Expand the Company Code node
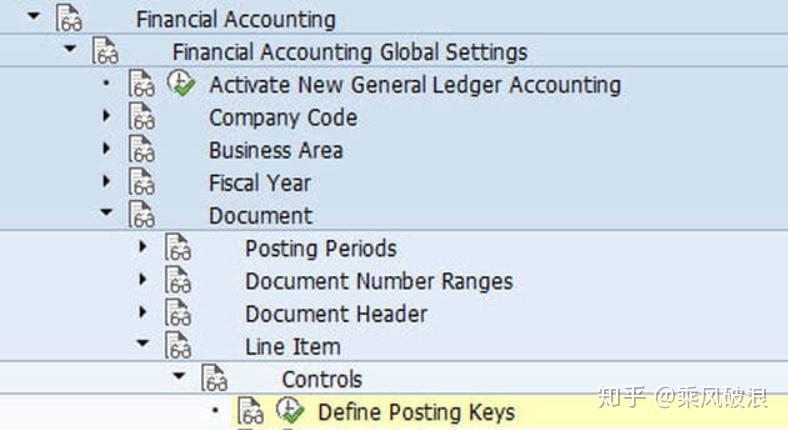Image resolution: width=788 pixels, height=430 pixels. (107, 117)
